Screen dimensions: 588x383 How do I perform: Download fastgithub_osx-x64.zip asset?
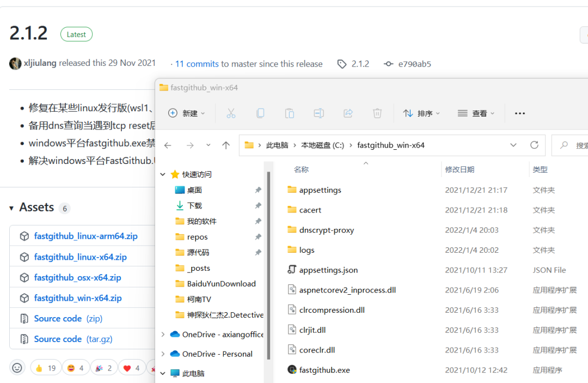[78, 278]
